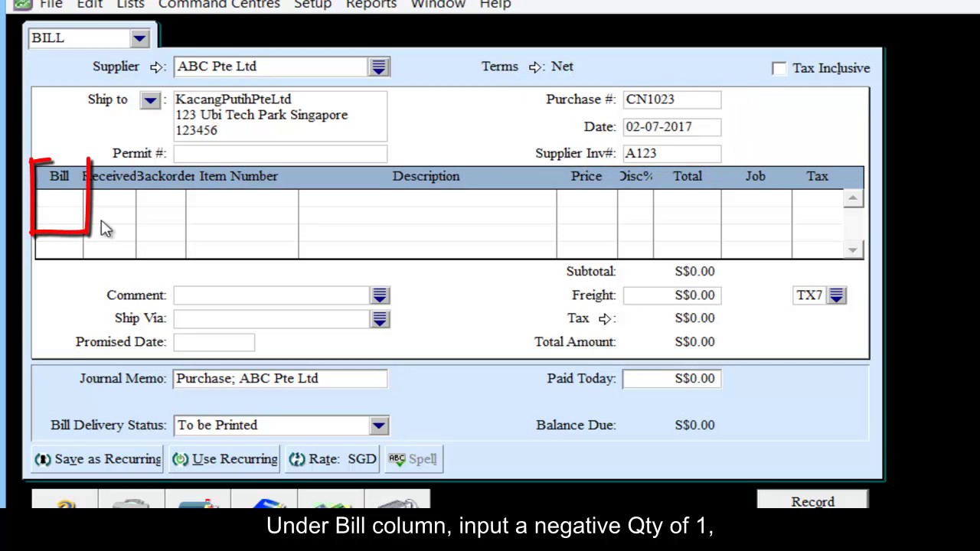Click the Supplier arrow icon

(x=156, y=67)
